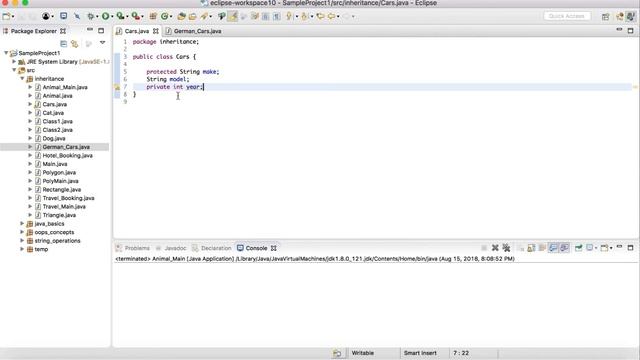Expand the oops_concepts package
The height and width of the screenshot is (360, 640).
[x=22, y=232]
